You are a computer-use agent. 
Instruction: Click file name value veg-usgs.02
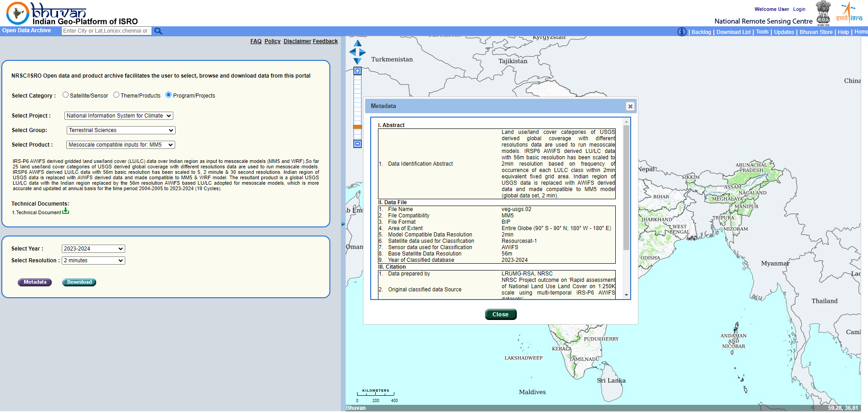point(516,209)
